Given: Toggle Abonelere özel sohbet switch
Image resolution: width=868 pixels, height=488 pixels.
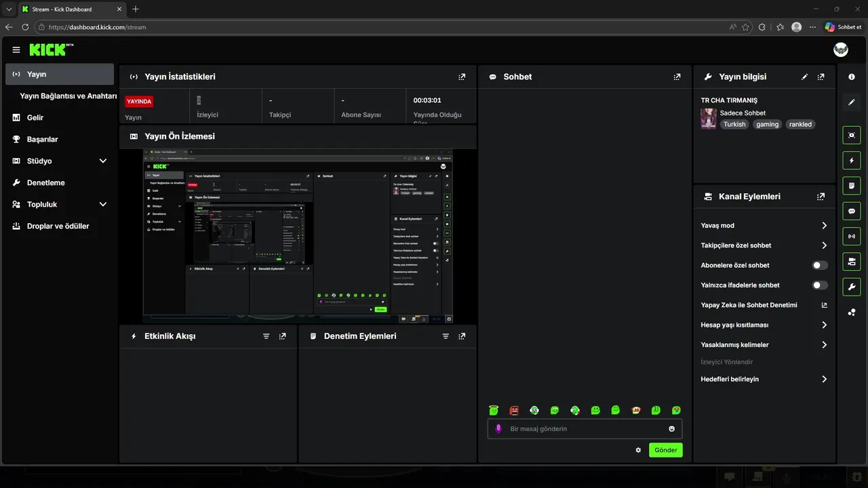Looking at the screenshot, I should [821, 266].
